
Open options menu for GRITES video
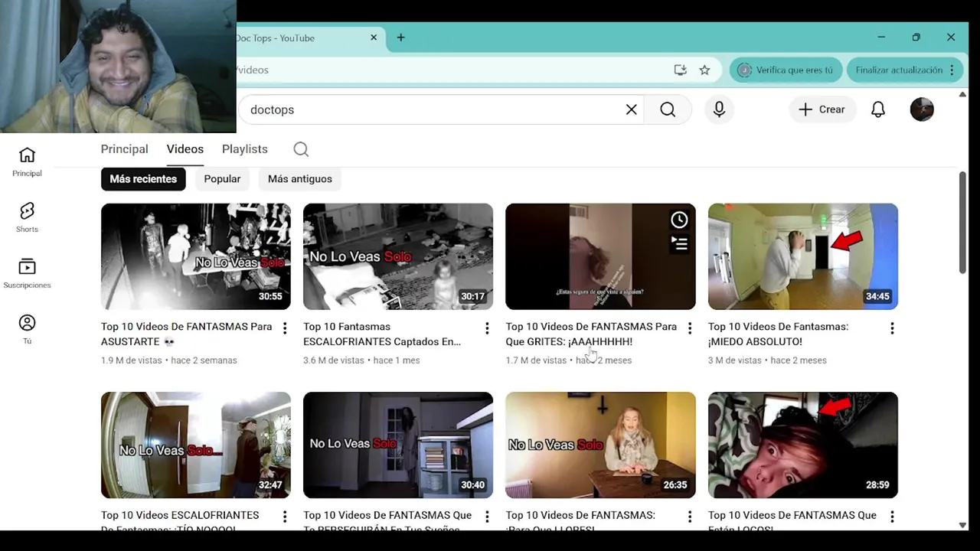point(689,328)
